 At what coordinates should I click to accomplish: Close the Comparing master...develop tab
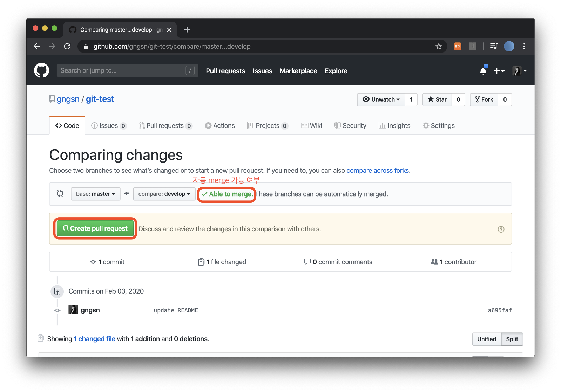pyautogui.click(x=169, y=30)
